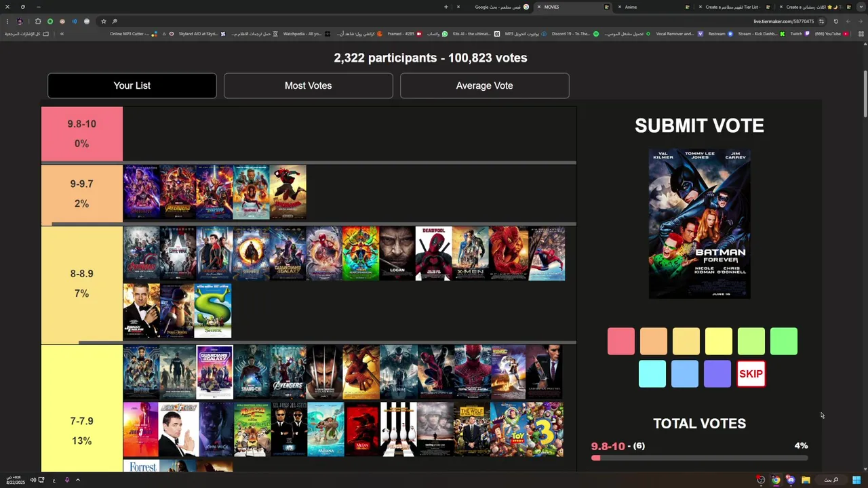Click the 9.8-10 total votes progress bar
The image size is (868, 488).
pyautogui.click(x=699, y=458)
